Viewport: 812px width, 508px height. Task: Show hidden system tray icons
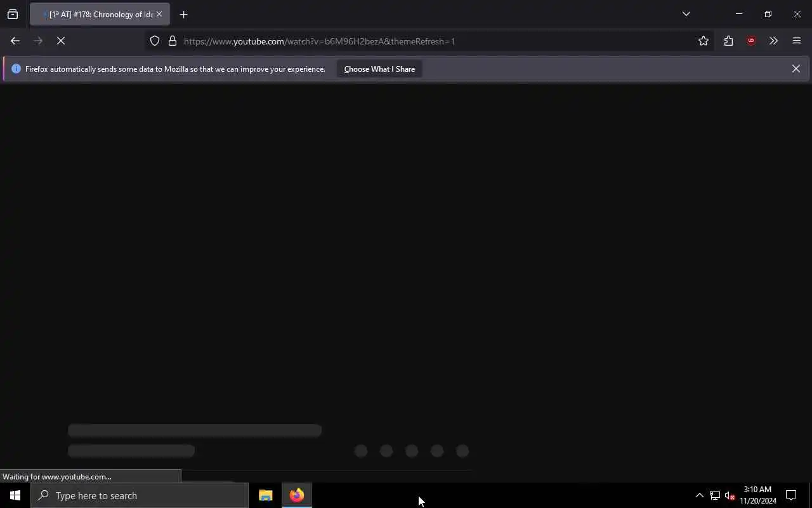(699, 495)
